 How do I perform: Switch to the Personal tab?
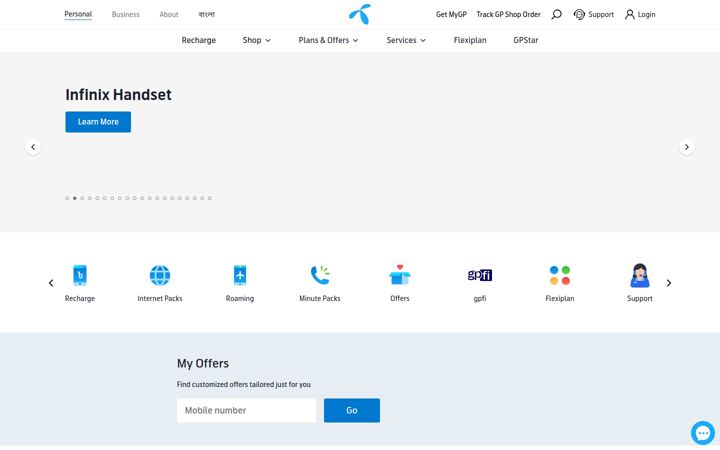[78, 14]
